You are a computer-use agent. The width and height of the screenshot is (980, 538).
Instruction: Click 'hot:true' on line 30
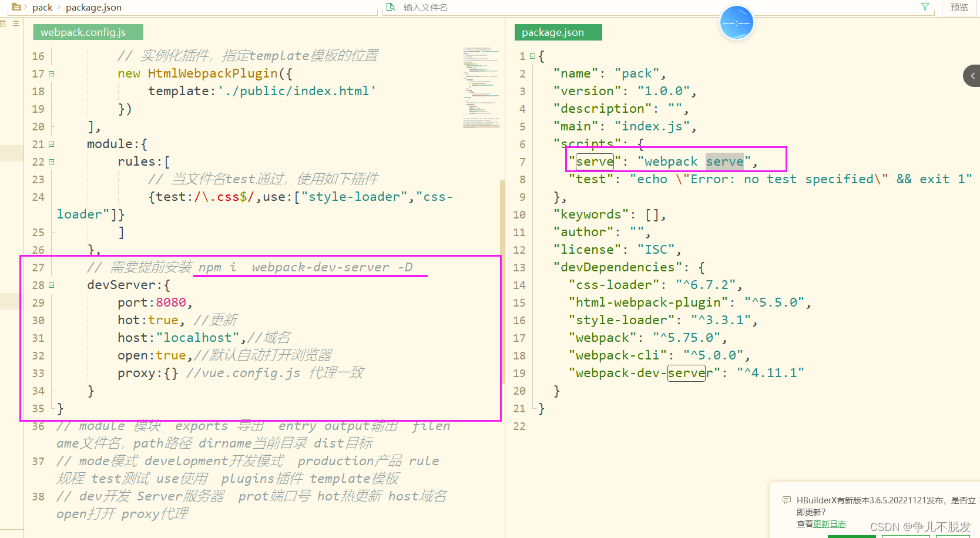(x=148, y=320)
